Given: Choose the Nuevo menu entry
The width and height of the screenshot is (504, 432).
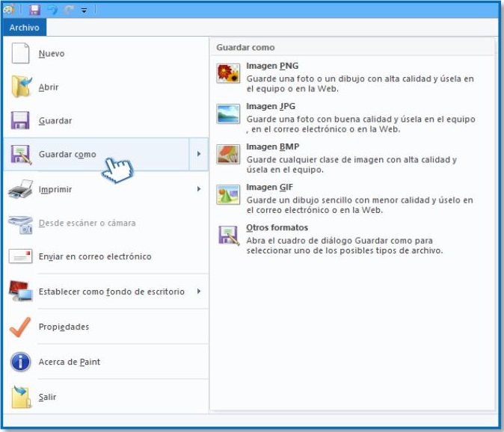Looking at the screenshot, I should (x=105, y=53).
